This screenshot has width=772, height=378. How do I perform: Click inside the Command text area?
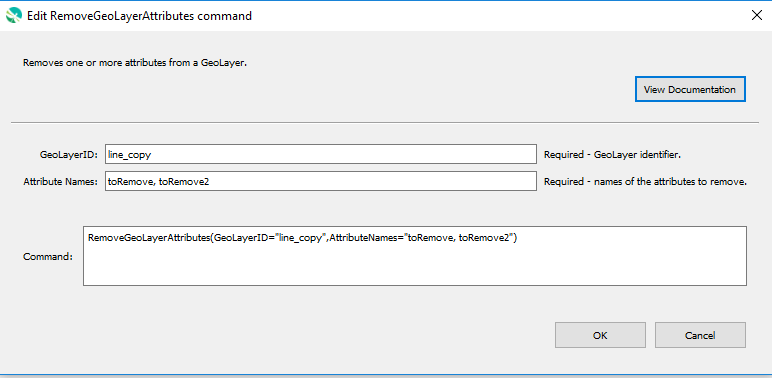[x=415, y=256]
